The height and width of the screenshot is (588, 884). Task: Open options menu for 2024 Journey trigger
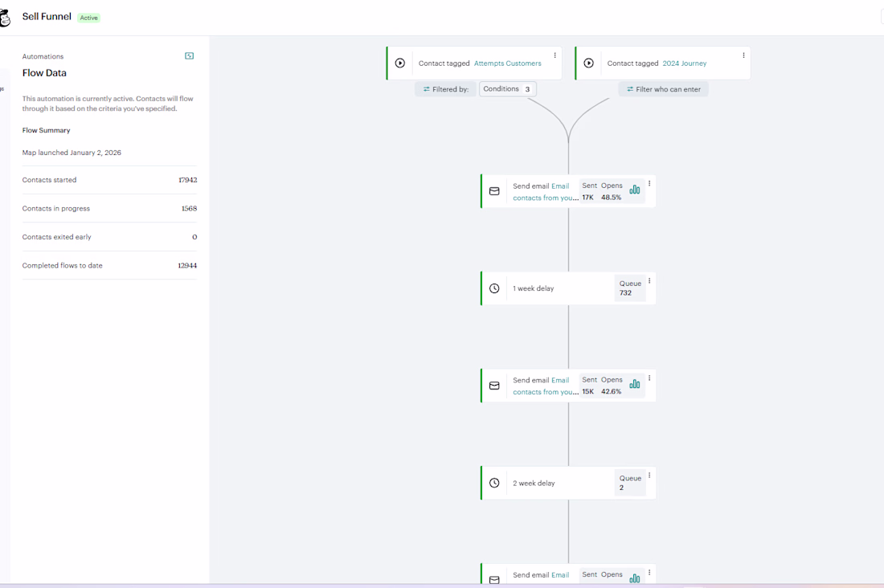click(743, 55)
